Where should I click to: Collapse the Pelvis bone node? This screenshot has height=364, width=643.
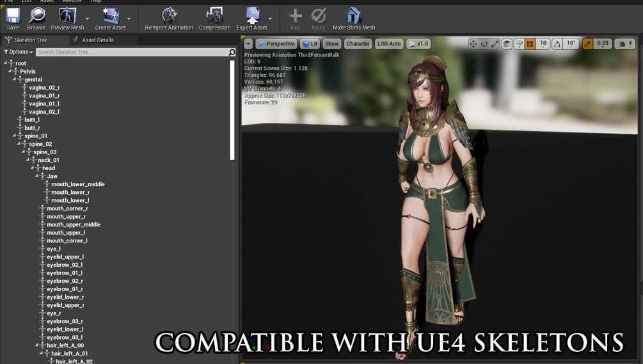10,71
